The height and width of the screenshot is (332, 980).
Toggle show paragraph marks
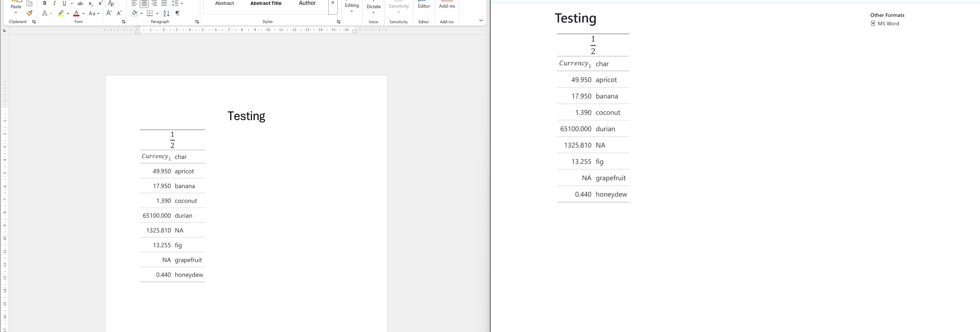177,13
